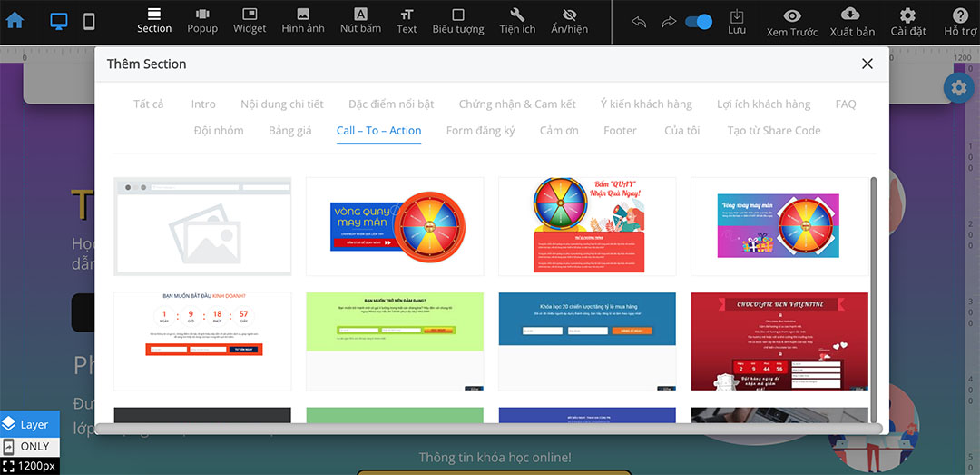Click the Xem Trước preview button

(x=791, y=21)
